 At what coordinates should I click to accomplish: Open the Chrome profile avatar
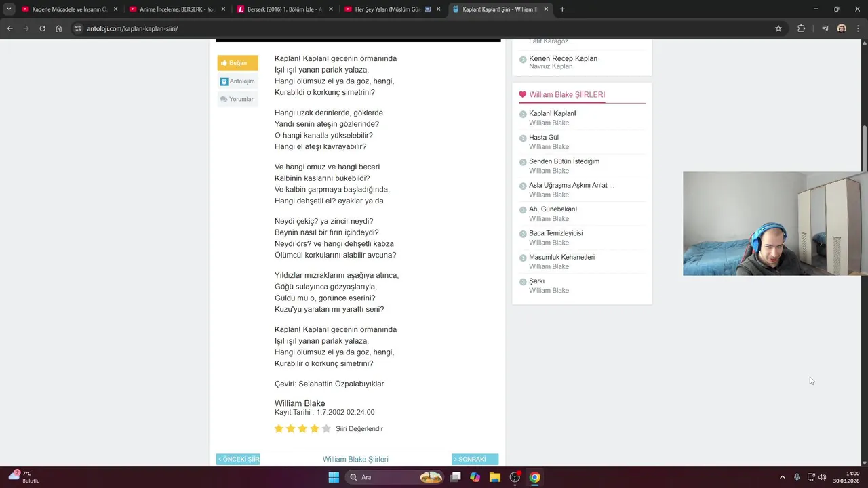pyautogui.click(x=842, y=28)
